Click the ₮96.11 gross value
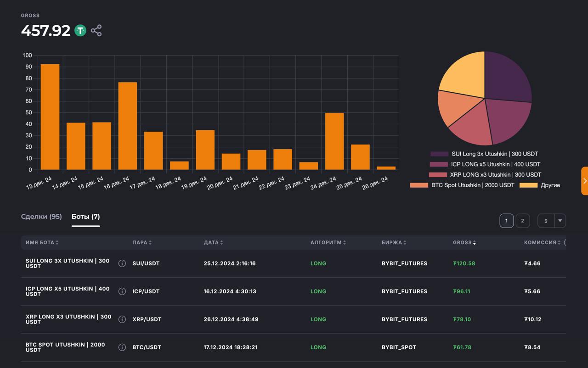 coord(462,291)
